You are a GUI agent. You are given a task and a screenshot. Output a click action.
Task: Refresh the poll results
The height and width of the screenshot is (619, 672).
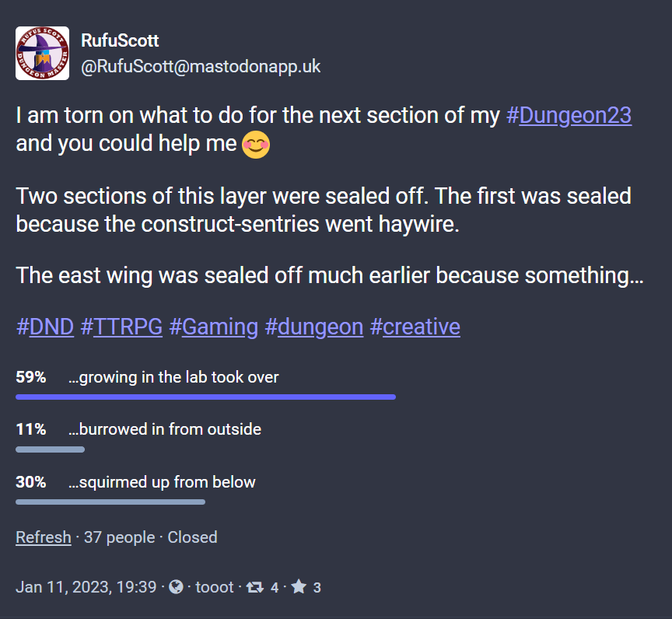(44, 537)
